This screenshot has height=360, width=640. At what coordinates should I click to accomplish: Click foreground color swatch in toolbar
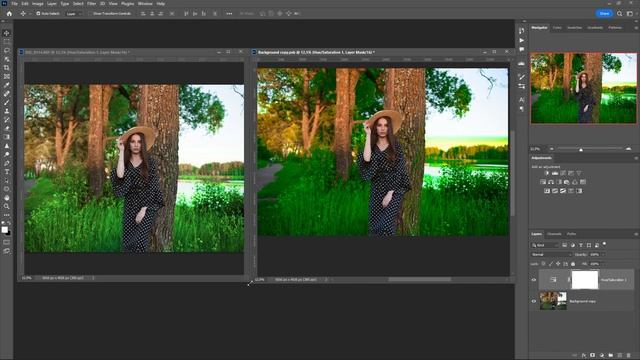(4, 229)
